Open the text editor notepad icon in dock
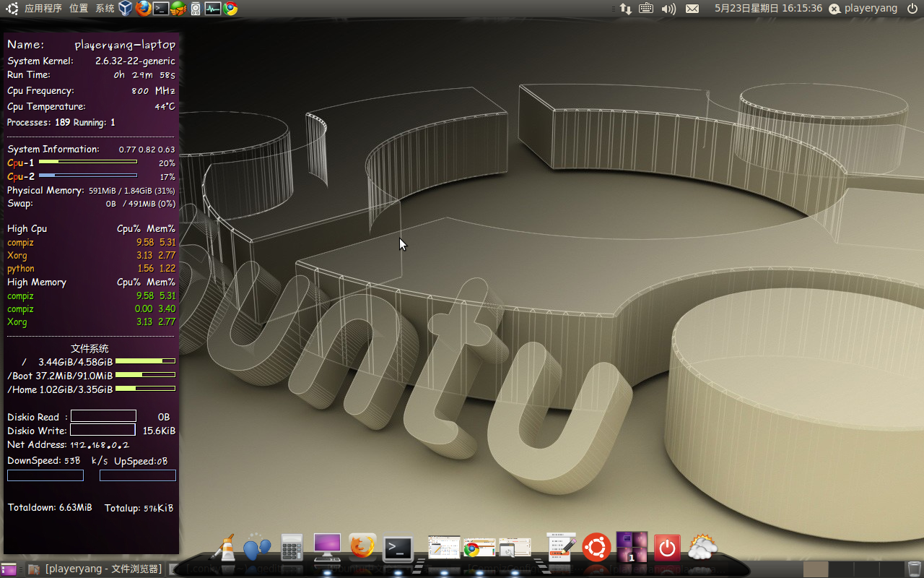924x578 pixels. [x=561, y=547]
